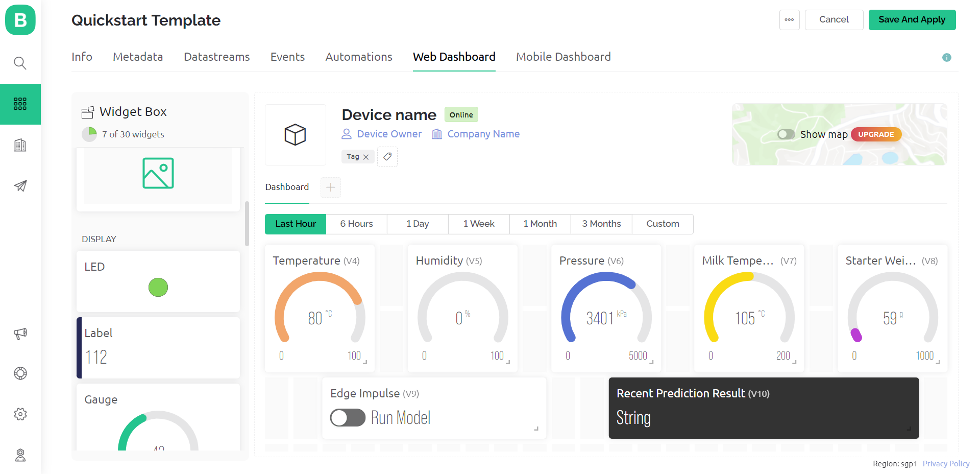
Task: Toggle the Edge Impulse Run Model switch
Action: point(348,418)
